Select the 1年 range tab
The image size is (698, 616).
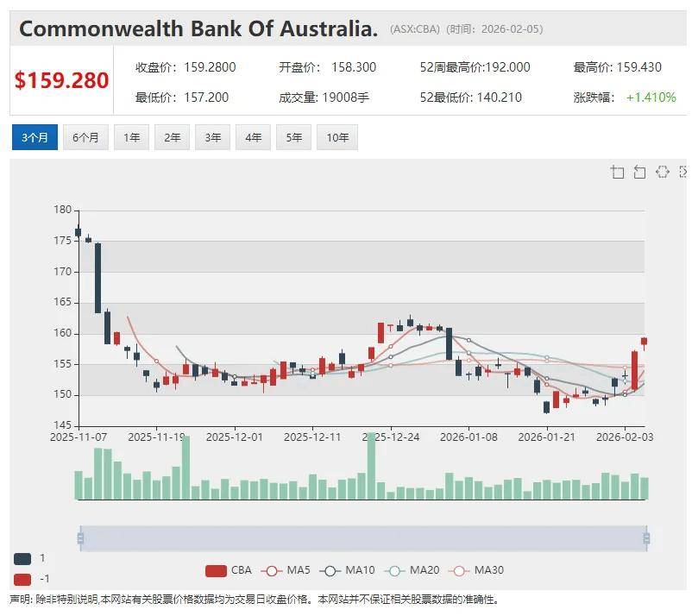131,137
